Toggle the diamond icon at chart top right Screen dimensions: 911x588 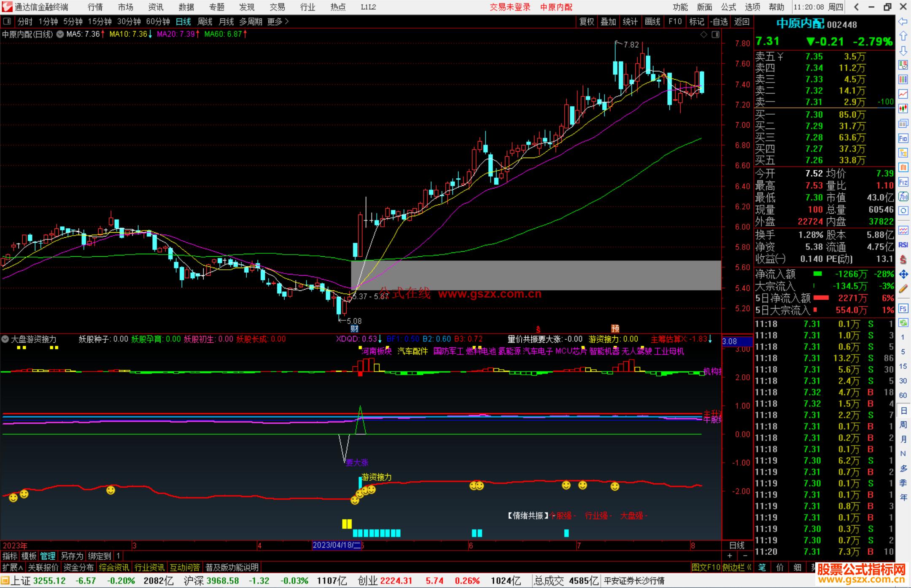point(703,35)
